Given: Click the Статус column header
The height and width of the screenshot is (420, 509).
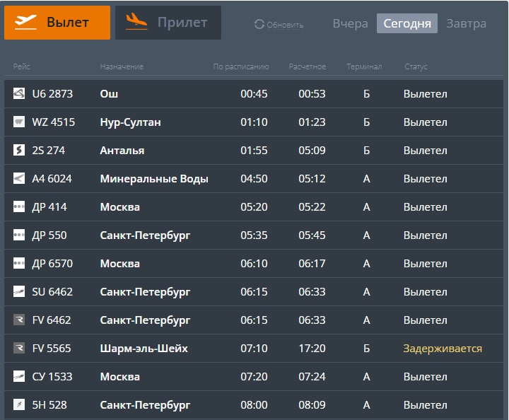Looking at the screenshot, I should 416,67.
